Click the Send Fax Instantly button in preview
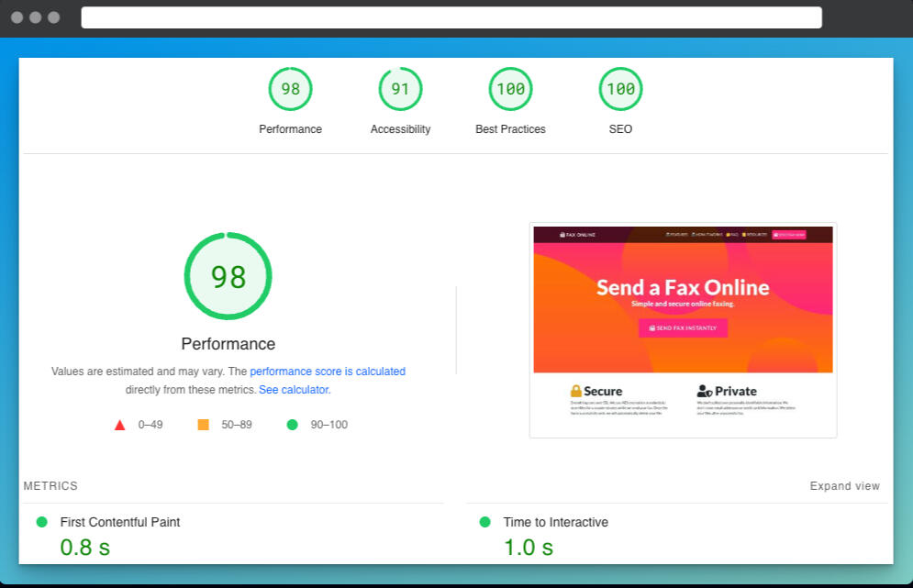This screenshot has height=588, width=913. (x=683, y=327)
